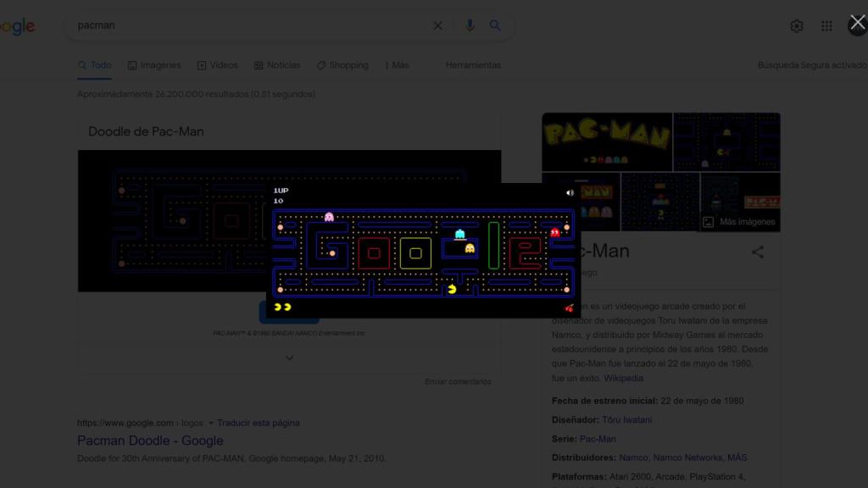Viewport: 868px width, 488px height.
Task: Open Herramientas to show search filters
Action: coord(473,64)
